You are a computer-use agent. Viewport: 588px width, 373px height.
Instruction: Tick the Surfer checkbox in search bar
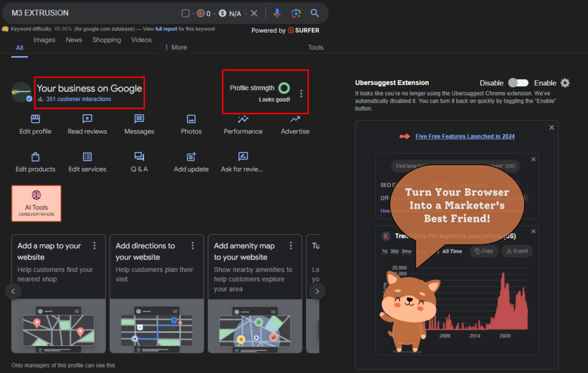pos(185,14)
